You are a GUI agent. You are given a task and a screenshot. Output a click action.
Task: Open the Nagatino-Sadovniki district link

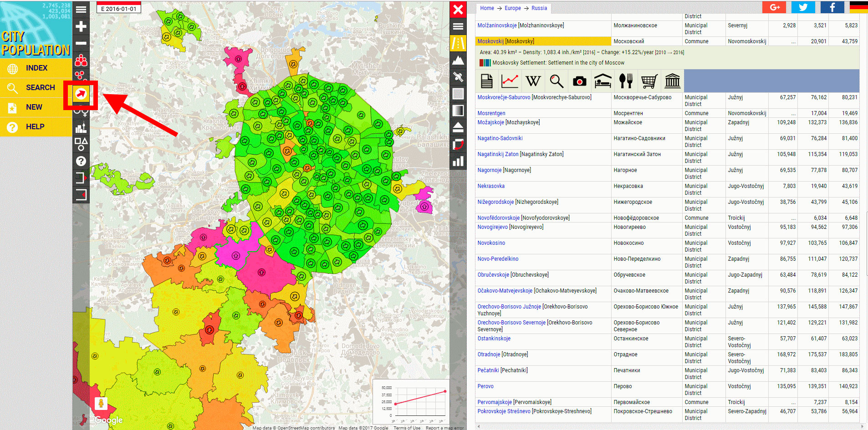coord(500,138)
